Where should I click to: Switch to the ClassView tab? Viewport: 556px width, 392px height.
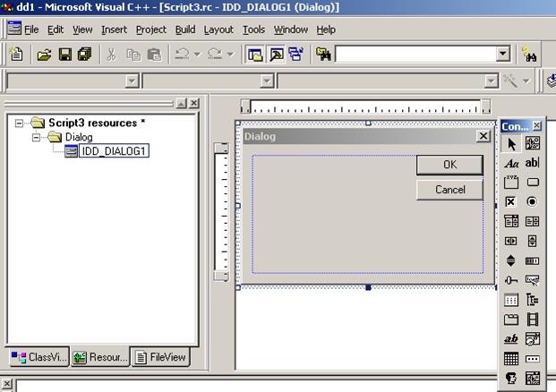coord(38,357)
